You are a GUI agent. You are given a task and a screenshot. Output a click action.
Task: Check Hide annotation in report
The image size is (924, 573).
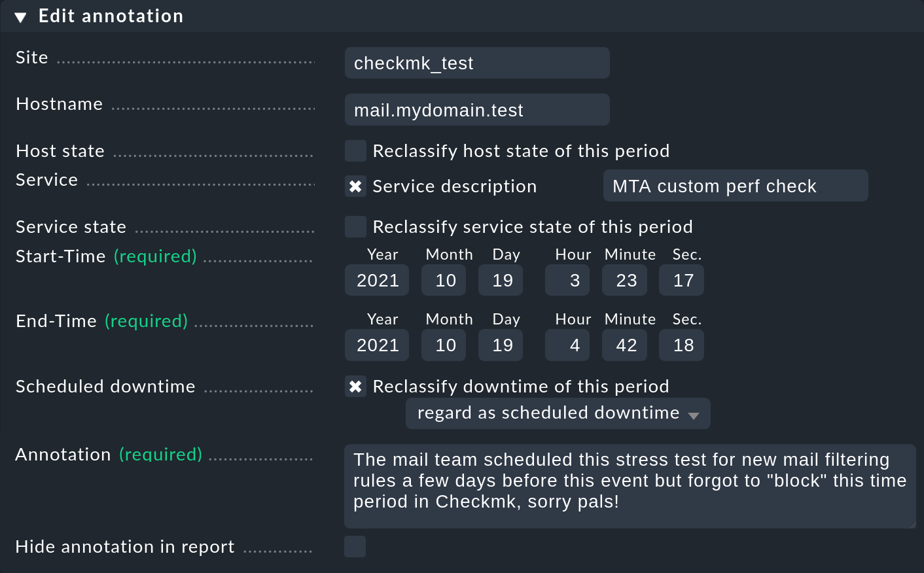355,547
